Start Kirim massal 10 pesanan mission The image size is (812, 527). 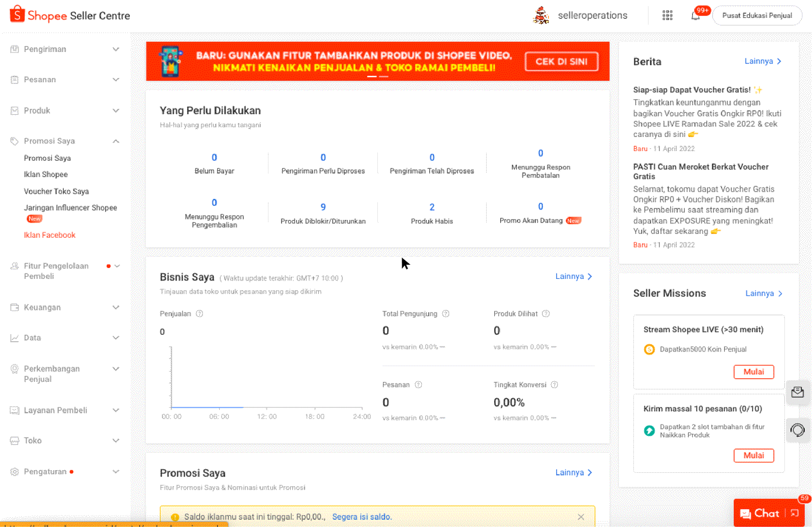point(754,456)
